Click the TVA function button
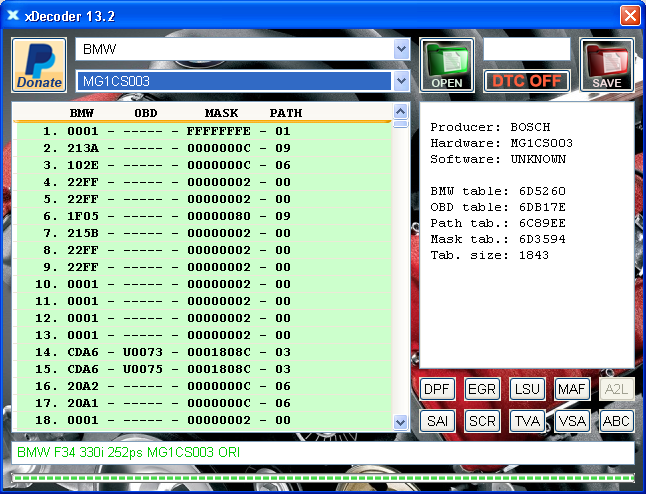646x494 pixels. (x=527, y=421)
